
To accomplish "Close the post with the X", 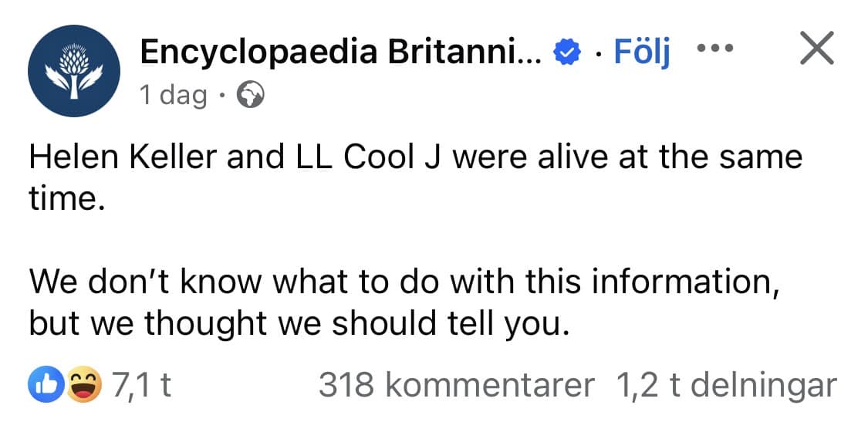I will tap(816, 51).
